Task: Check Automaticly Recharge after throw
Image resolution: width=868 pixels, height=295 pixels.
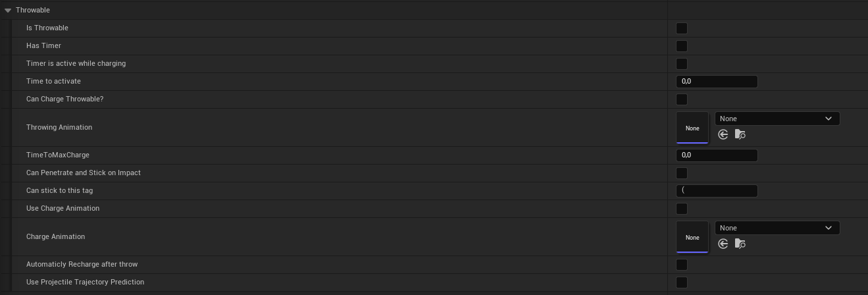Action: pos(682,265)
